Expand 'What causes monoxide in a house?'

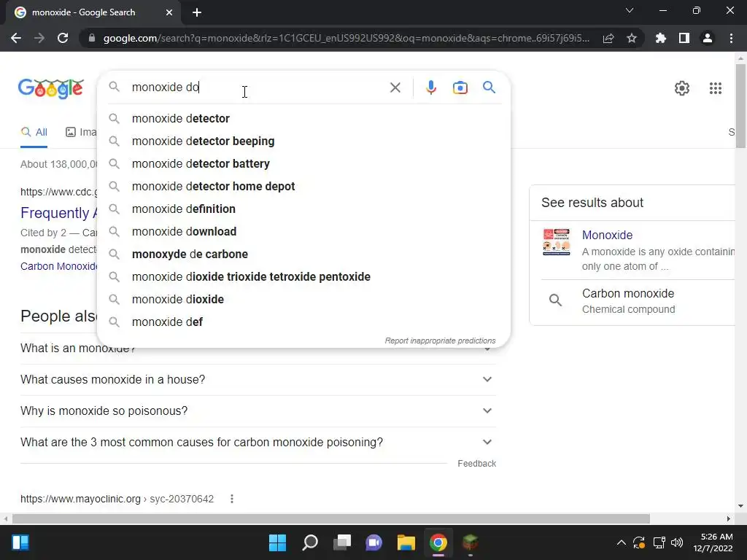[x=258, y=379]
